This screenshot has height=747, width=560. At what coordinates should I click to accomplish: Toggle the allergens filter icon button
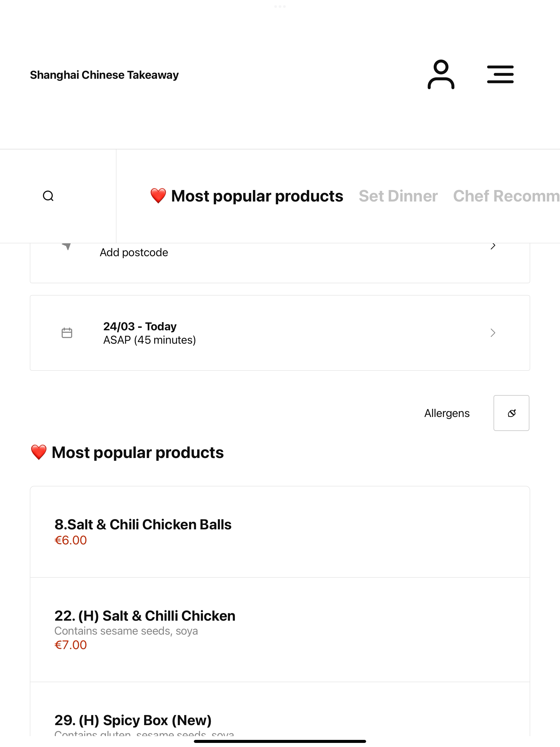(x=511, y=413)
